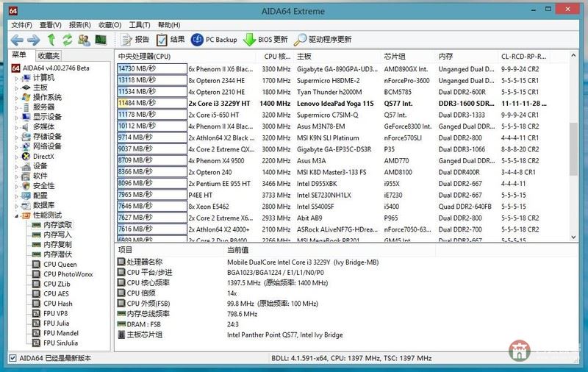
Task: Switch to the 菜单 tab
Action: pos(19,54)
